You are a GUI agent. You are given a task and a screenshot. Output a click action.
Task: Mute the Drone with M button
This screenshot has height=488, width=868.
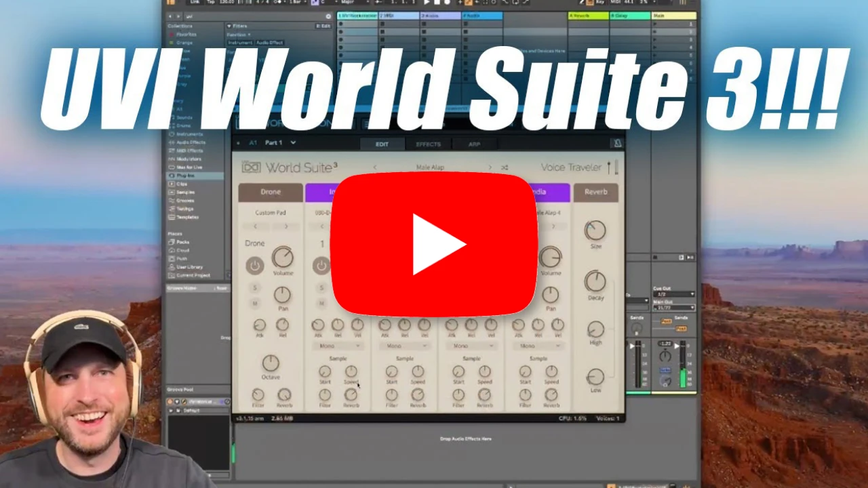(256, 303)
